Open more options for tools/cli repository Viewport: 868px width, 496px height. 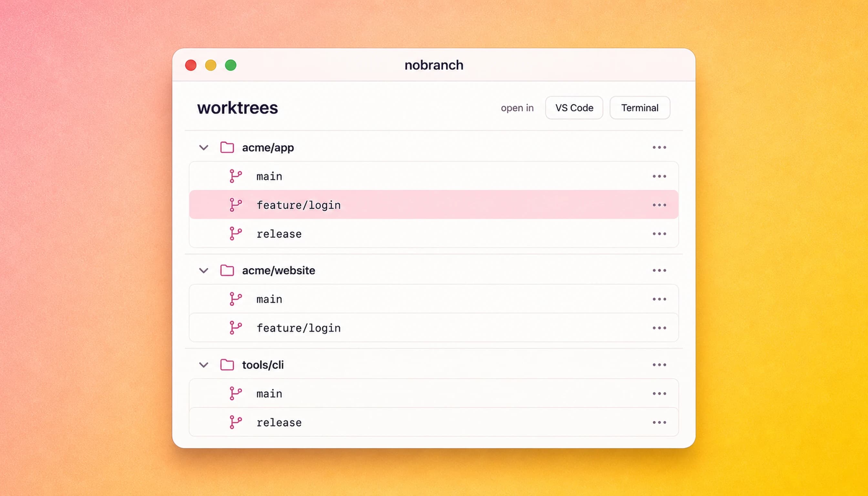tap(659, 365)
